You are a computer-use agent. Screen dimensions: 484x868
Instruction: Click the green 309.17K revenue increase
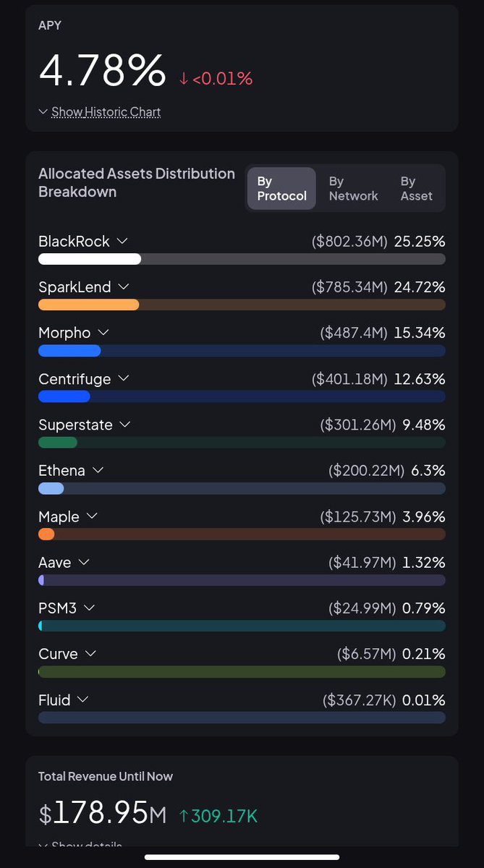click(x=218, y=817)
